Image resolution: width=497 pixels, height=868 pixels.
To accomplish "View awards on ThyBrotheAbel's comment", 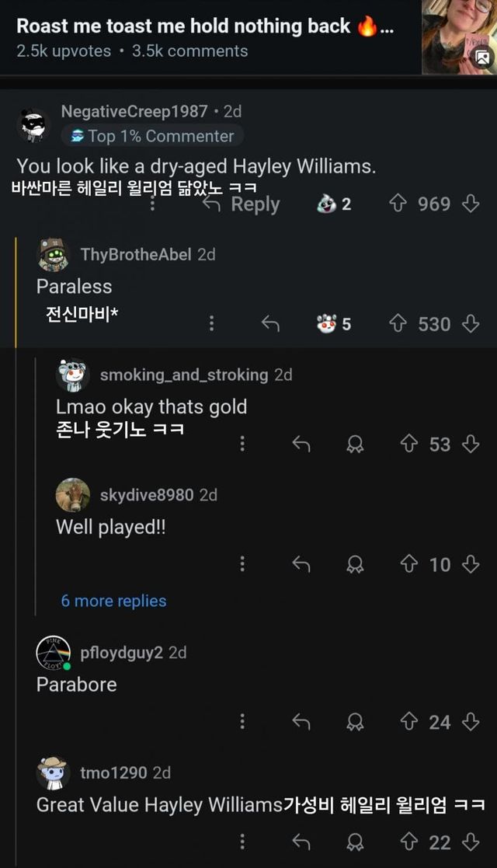I will pyautogui.click(x=334, y=324).
